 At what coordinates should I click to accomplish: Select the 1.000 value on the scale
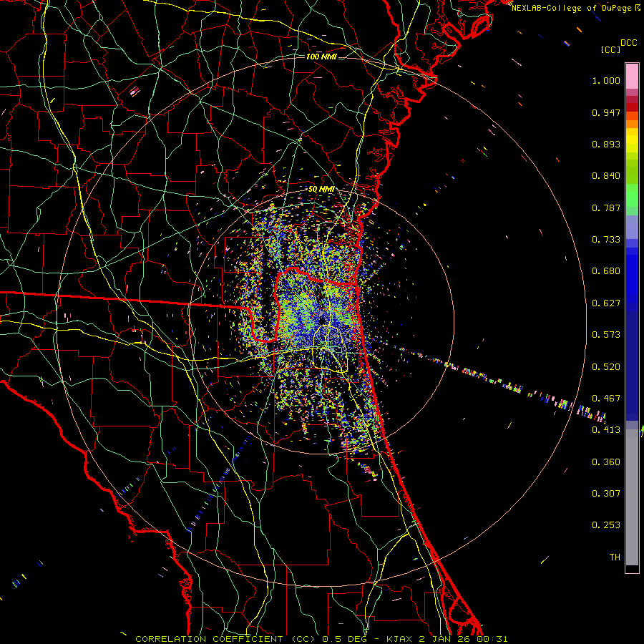pos(606,80)
